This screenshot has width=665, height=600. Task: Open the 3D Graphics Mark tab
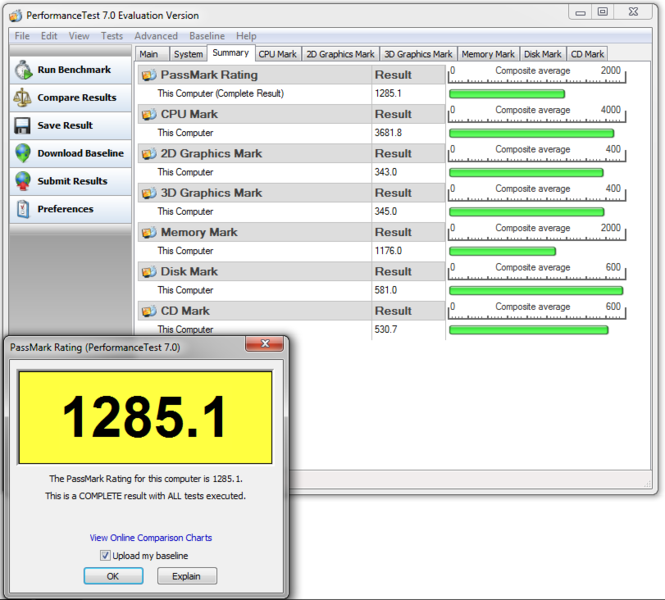pyautogui.click(x=418, y=54)
